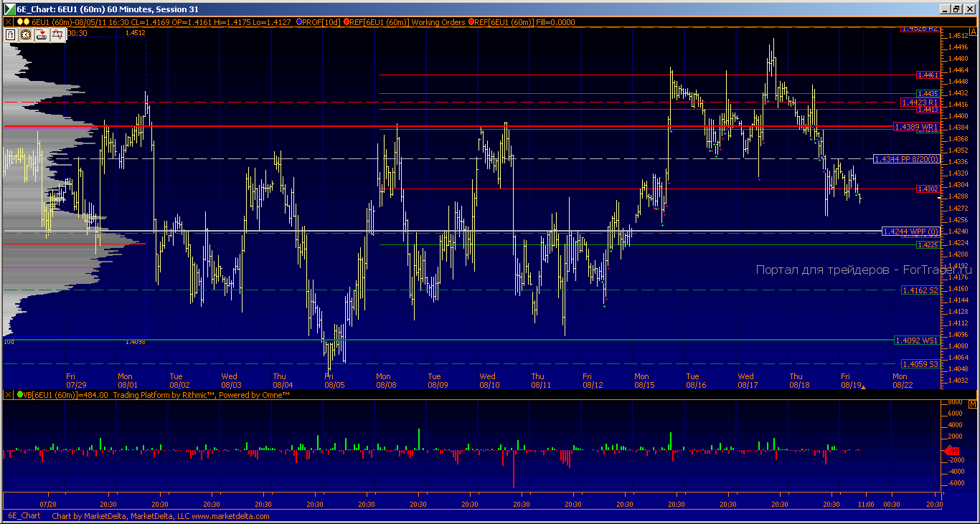Open the chart properties list icon
Screen dimensions: 980x524
pos(10,34)
